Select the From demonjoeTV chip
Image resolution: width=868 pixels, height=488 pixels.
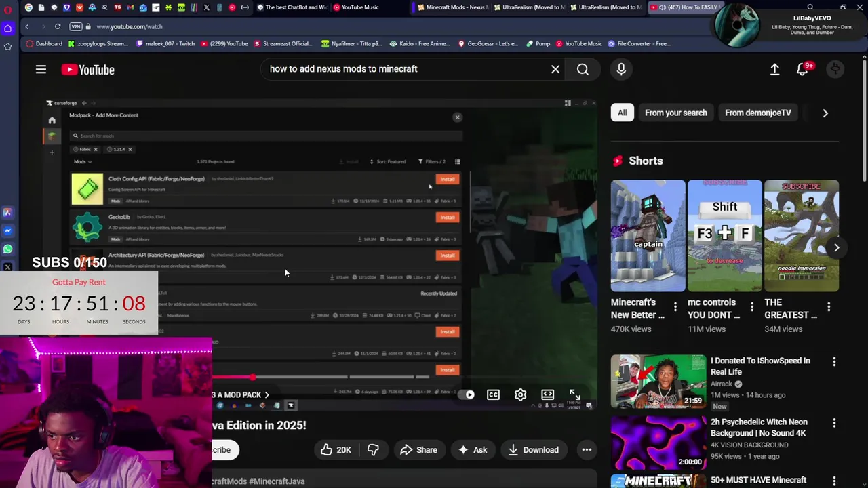(x=758, y=113)
